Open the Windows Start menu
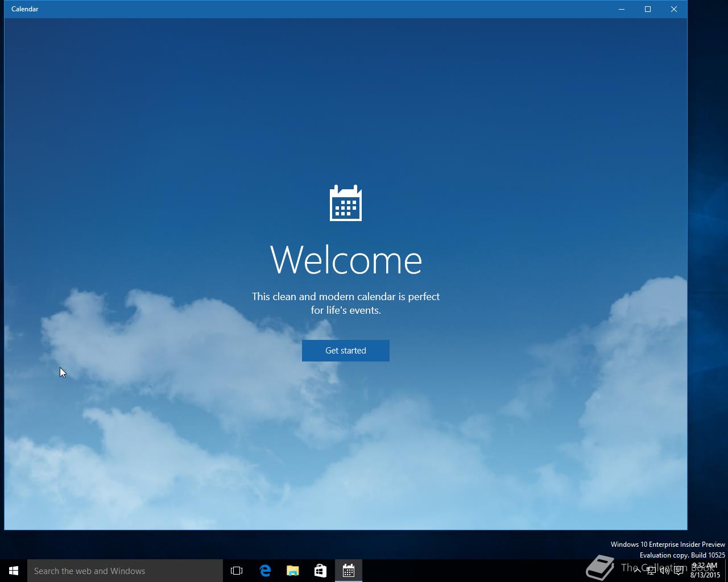The height and width of the screenshot is (582, 728). [x=14, y=571]
